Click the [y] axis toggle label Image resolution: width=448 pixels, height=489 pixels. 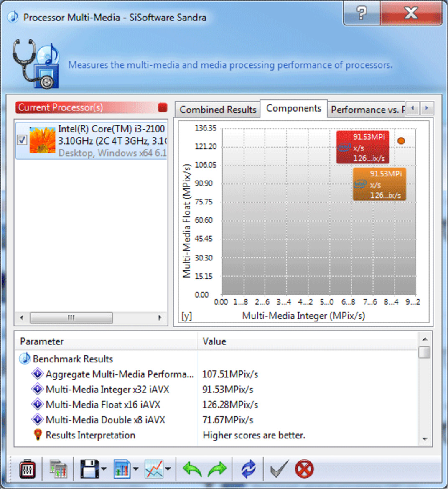point(186,316)
